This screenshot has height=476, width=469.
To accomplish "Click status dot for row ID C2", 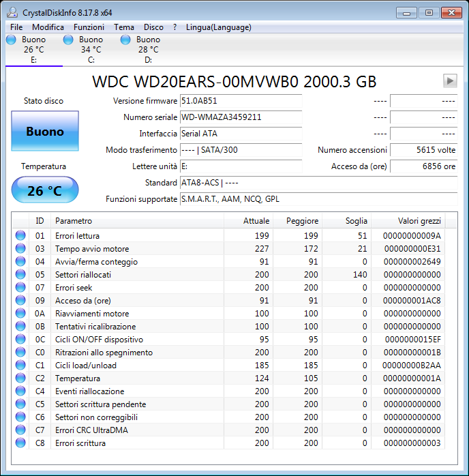I will tap(20, 378).
